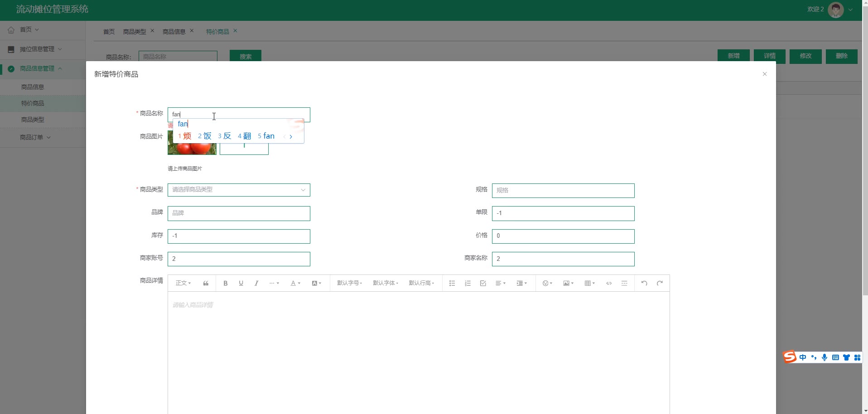This screenshot has height=414, width=868.
Task: Undo the last editor action
Action: click(x=644, y=283)
